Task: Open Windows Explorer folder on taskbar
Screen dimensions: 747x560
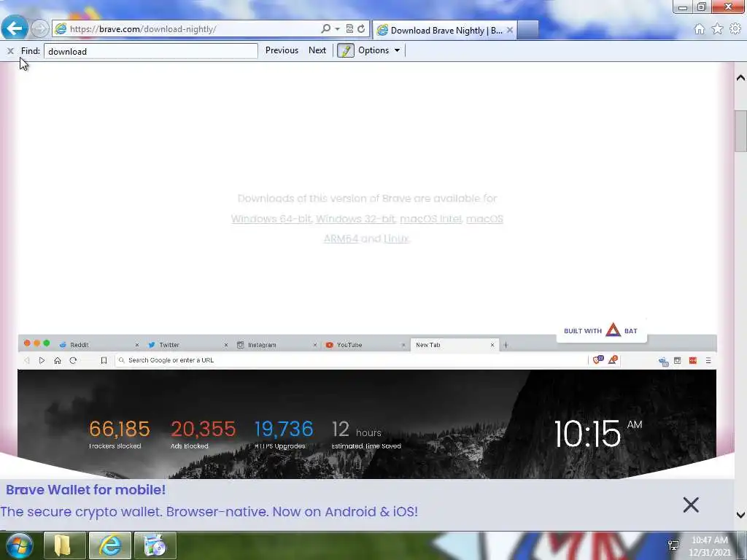Action: click(65, 545)
